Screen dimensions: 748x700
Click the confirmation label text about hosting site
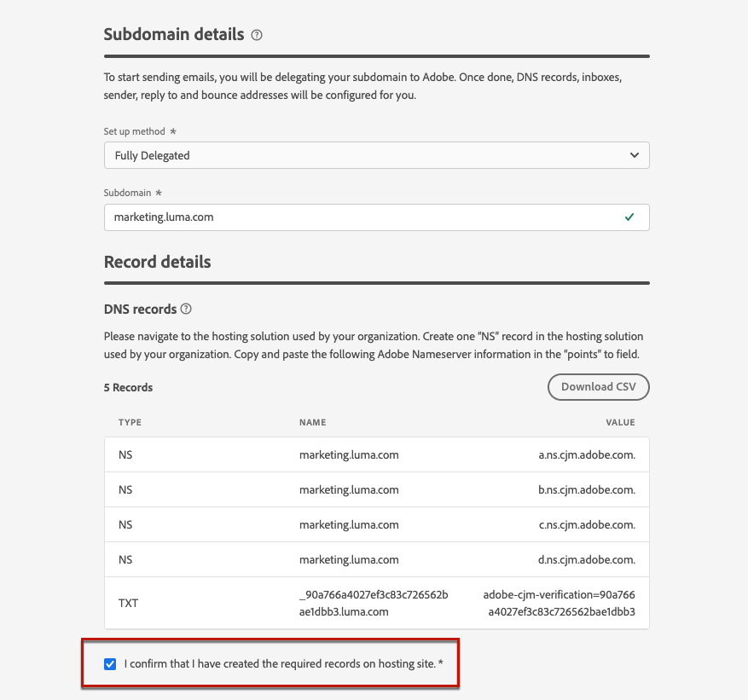[283, 663]
